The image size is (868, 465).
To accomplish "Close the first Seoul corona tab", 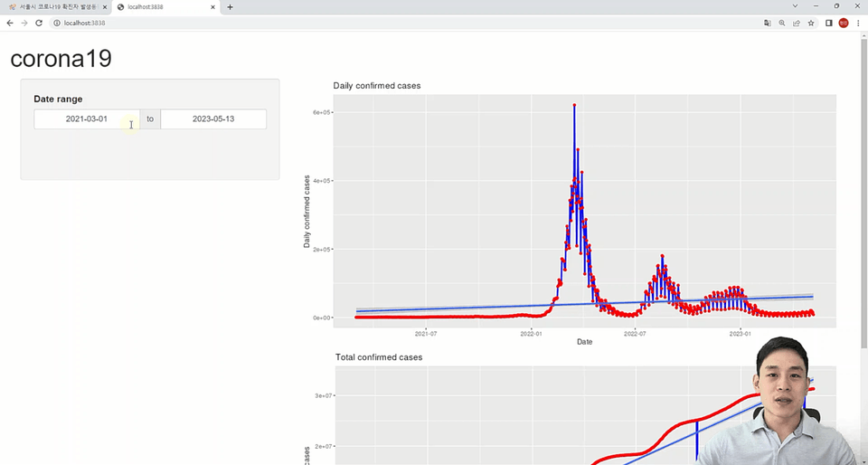I will [x=105, y=7].
